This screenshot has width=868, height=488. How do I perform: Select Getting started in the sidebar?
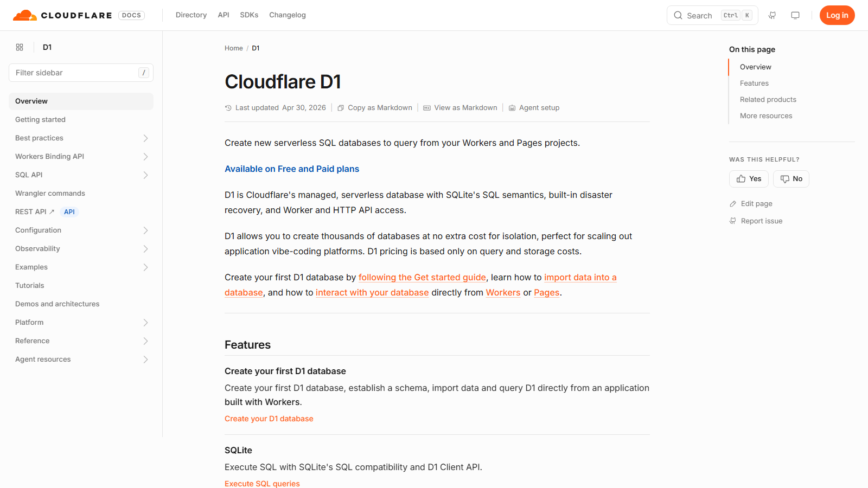click(x=81, y=120)
